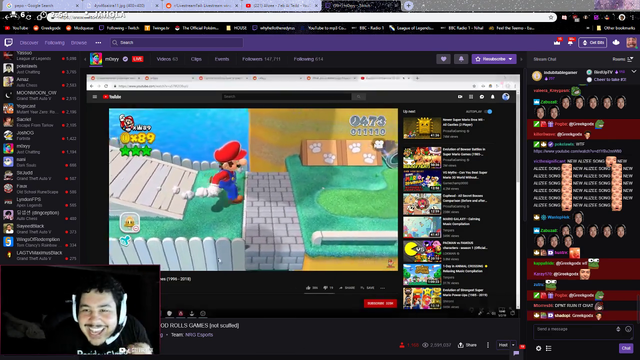640x360 pixels.
Task: Open Prime loot crown icon
Action: click(x=557, y=42)
